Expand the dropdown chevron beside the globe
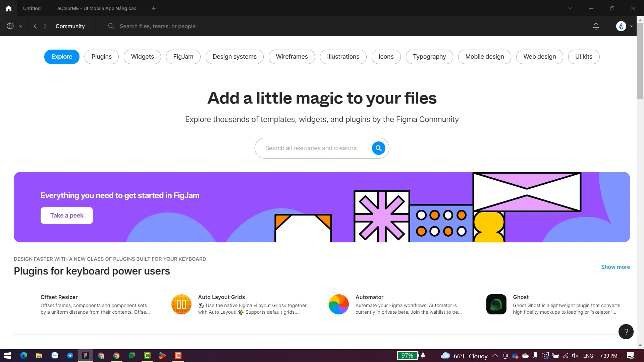 click(x=21, y=26)
